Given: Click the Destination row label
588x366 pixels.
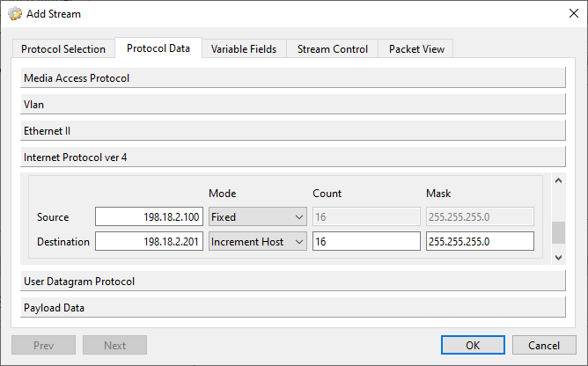Looking at the screenshot, I should click(63, 242).
